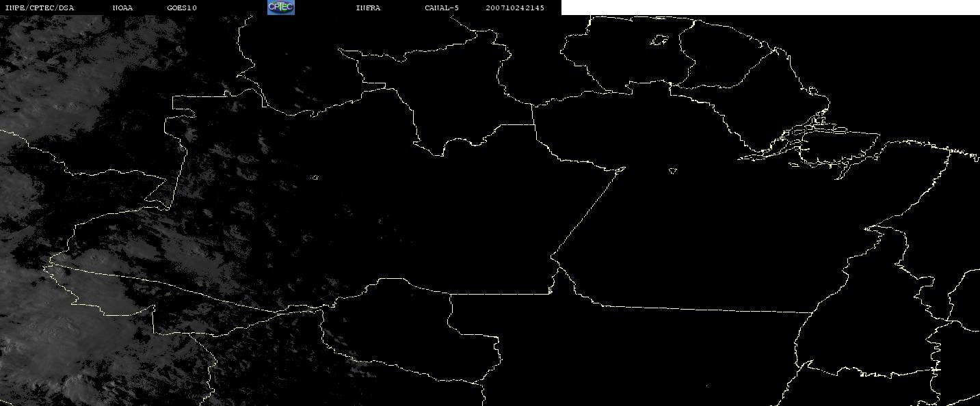Select the INPE/CPTEC/DSA header text
The width and height of the screenshot is (980, 406).
39,8
